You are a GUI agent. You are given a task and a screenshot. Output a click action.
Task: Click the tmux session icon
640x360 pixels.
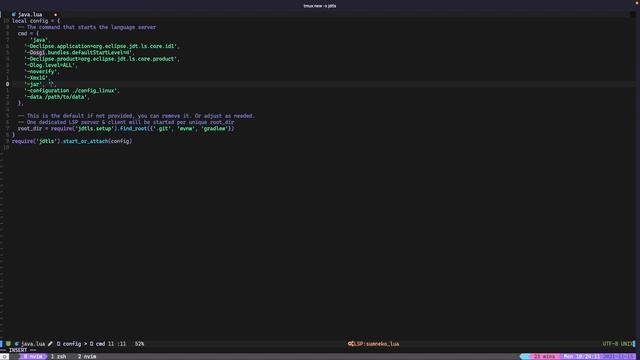4,357
